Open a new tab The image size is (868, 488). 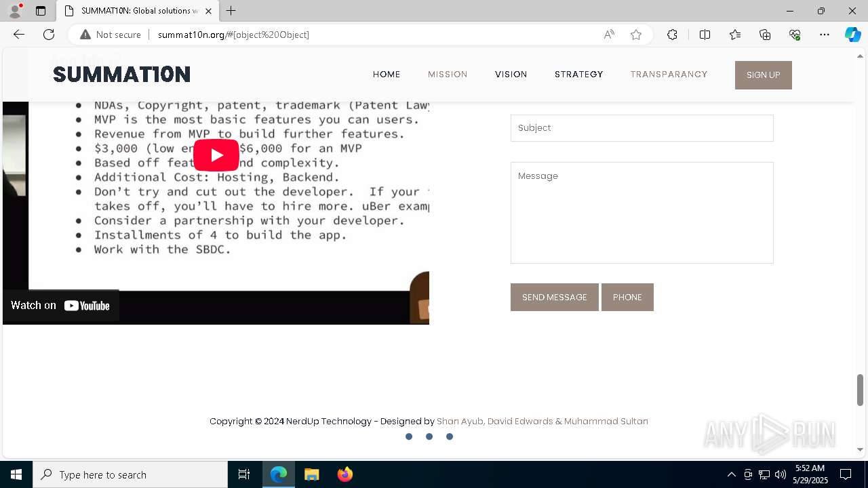click(231, 11)
